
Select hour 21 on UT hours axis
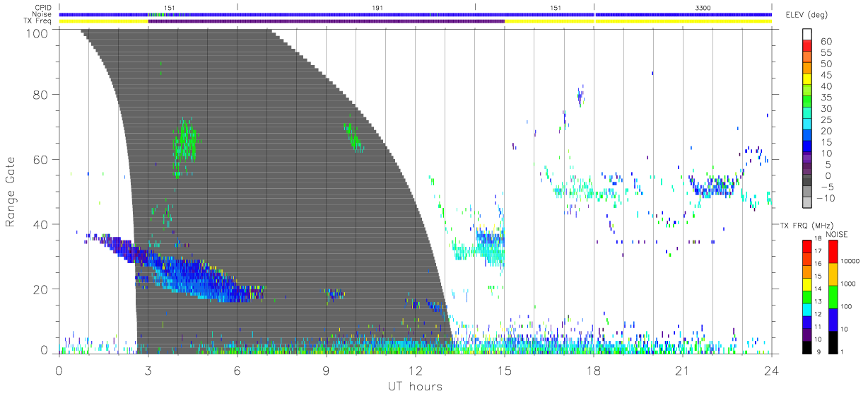click(x=682, y=371)
